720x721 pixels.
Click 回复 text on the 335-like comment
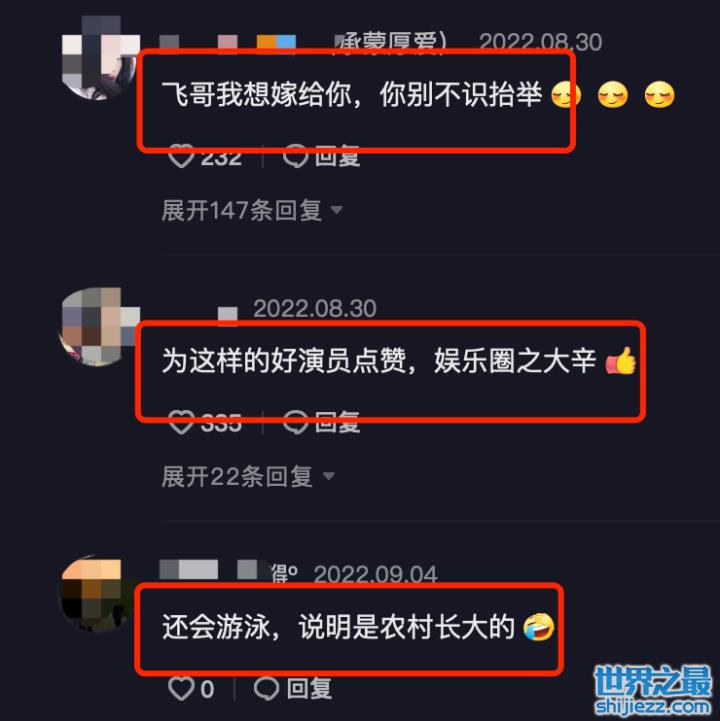tap(337, 422)
